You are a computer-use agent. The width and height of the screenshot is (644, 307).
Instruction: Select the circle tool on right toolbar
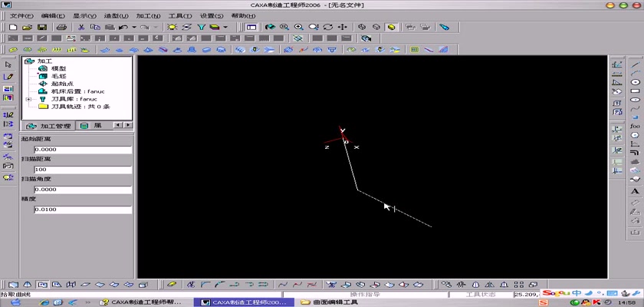(635, 82)
